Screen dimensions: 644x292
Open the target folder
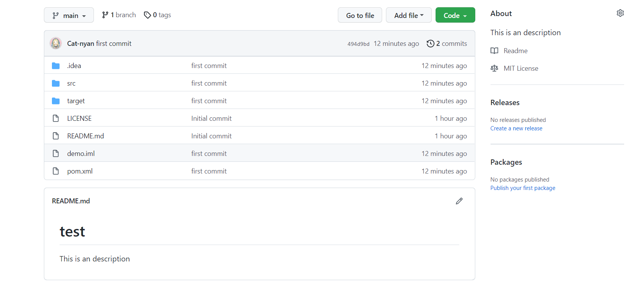76,101
